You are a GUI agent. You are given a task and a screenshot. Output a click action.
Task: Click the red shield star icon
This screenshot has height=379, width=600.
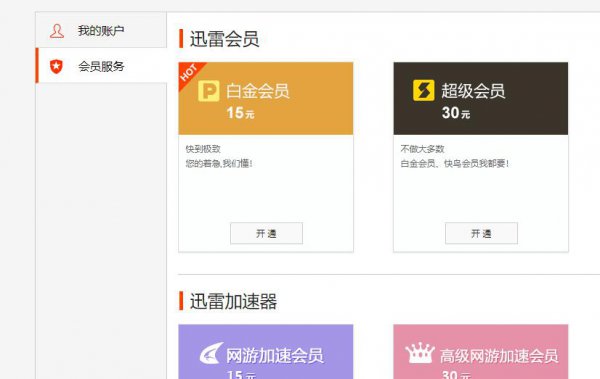point(56,66)
